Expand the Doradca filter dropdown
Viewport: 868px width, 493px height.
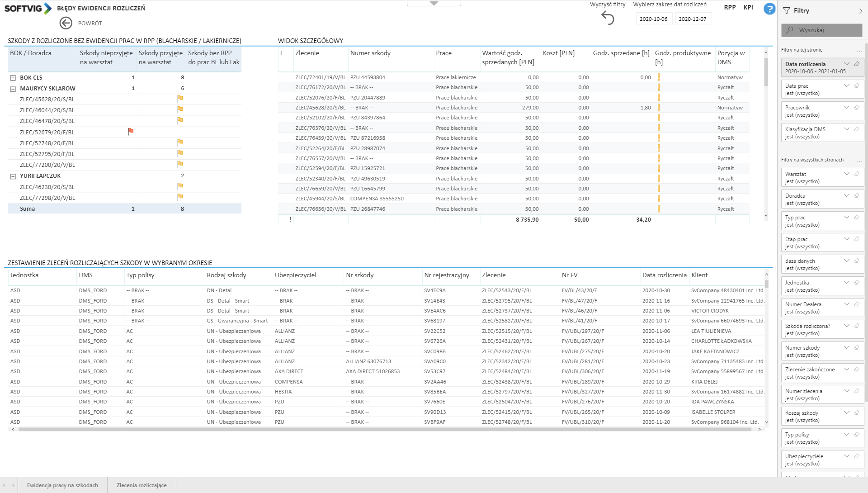click(x=846, y=196)
